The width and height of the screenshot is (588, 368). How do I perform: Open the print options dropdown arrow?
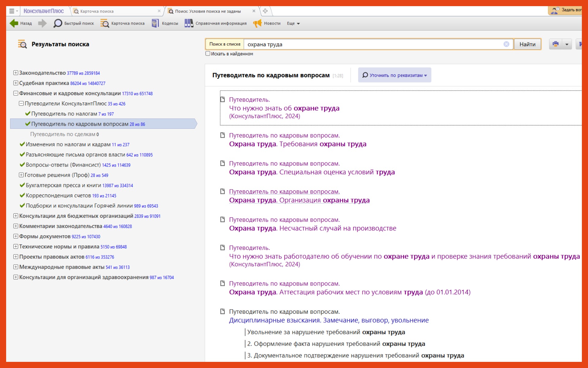tap(567, 44)
